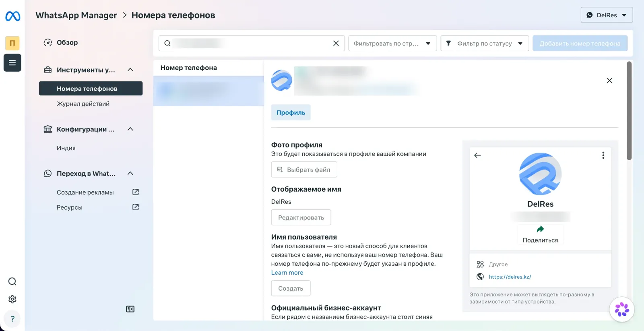
Task: Open external link icon for Ресурсы
Action: click(x=136, y=207)
